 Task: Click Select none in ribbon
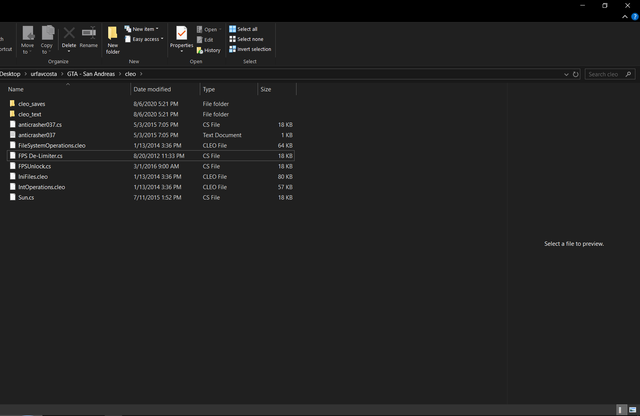246,39
